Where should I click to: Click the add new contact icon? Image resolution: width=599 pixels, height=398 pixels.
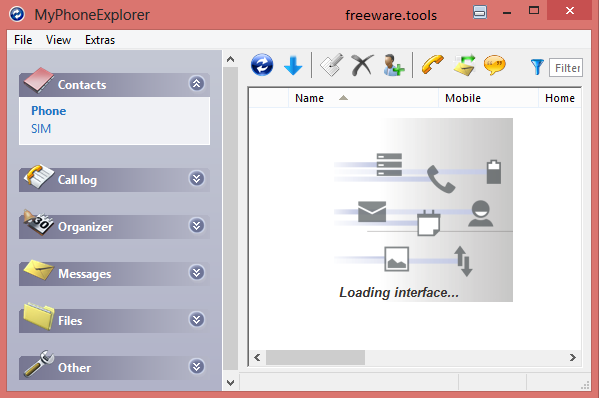click(393, 65)
